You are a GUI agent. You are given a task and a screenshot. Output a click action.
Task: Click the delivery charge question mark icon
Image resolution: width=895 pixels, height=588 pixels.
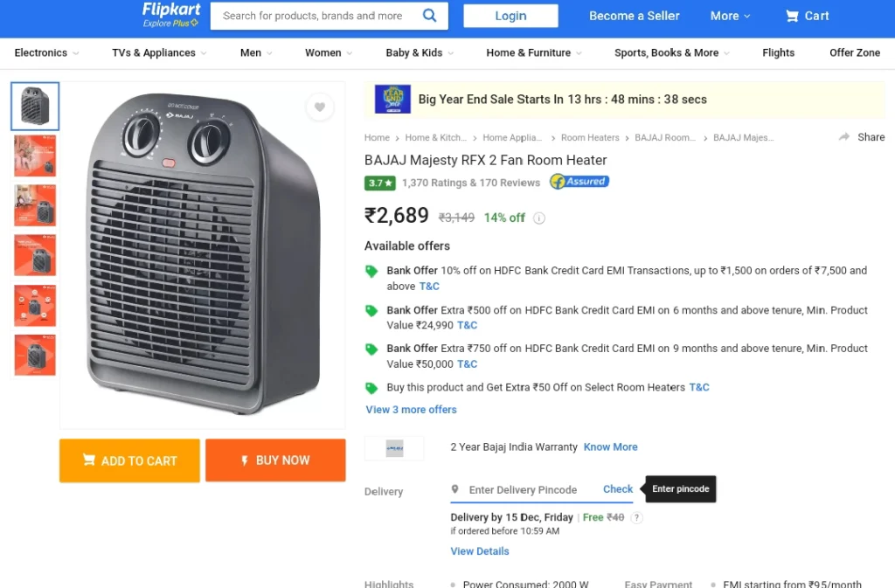636,517
